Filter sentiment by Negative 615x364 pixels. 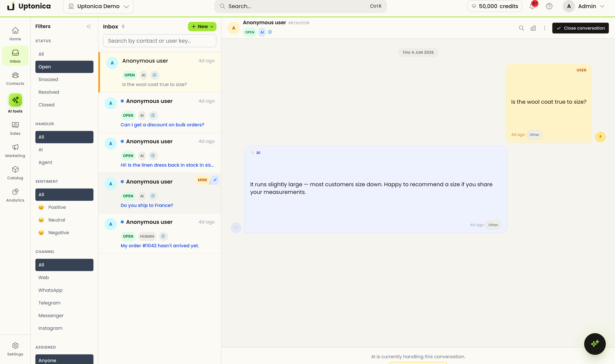tap(64, 232)
